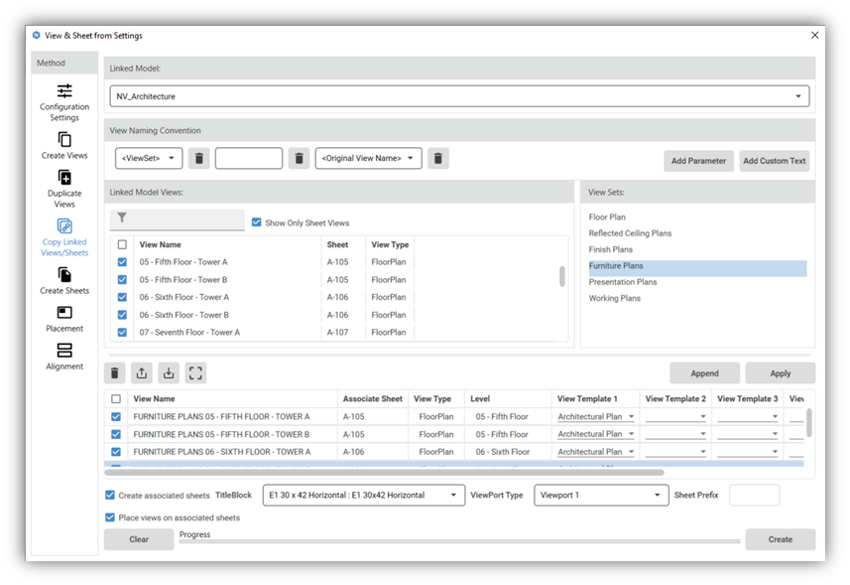Uncheck 05 - Fifth Floor - Tower A

pos(123,262)
